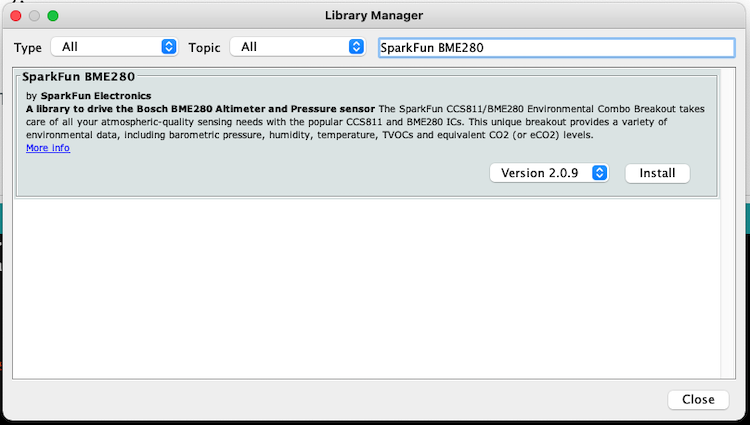Click the library description paragraph
This screenshot has height=425, width=750.
click(365, 122)
